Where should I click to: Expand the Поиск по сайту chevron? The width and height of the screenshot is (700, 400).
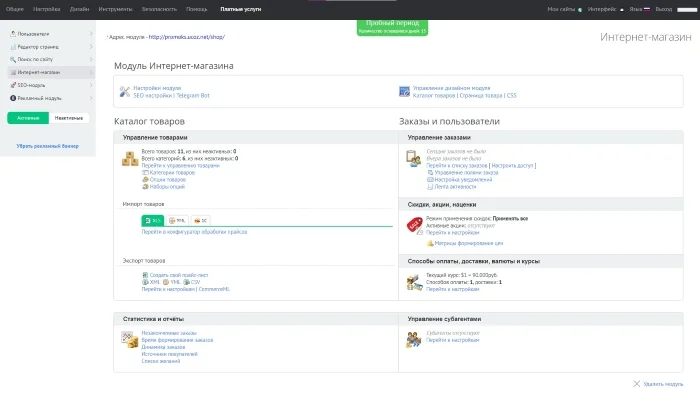91,59
